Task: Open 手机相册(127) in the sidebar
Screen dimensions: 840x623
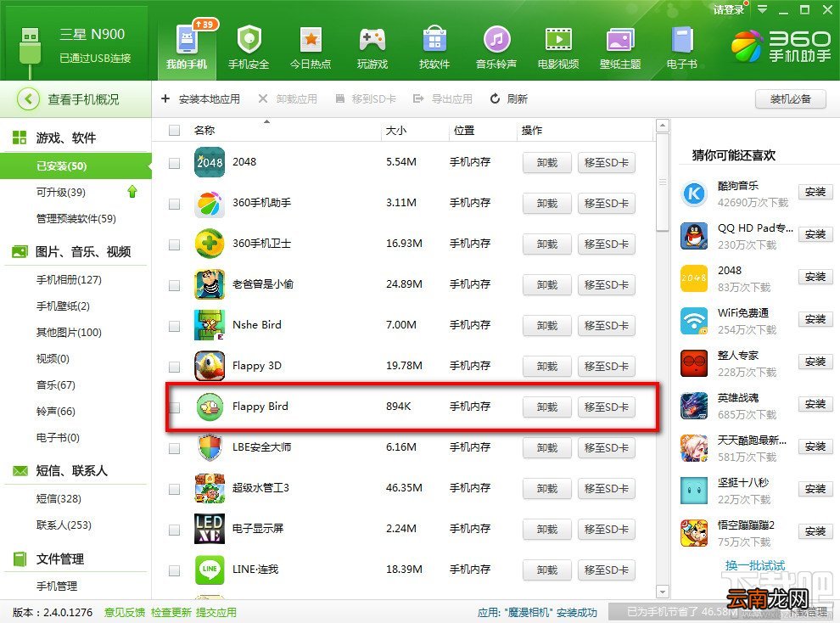Action: click(x=69, y=279)
